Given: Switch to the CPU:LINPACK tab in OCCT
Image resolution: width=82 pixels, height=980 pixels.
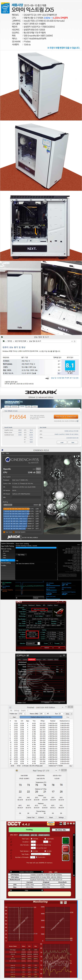Looking at the screenshot, I should (24, 835).
